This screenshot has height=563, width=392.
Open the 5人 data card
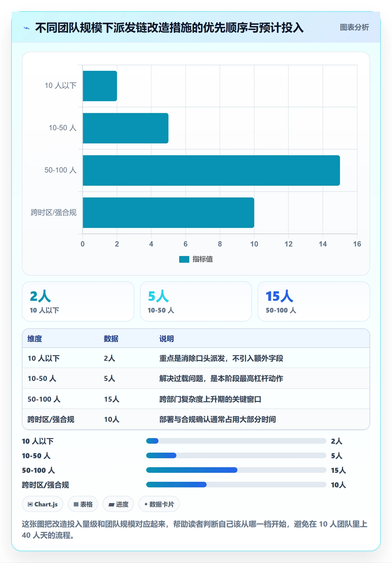point(196,301)
